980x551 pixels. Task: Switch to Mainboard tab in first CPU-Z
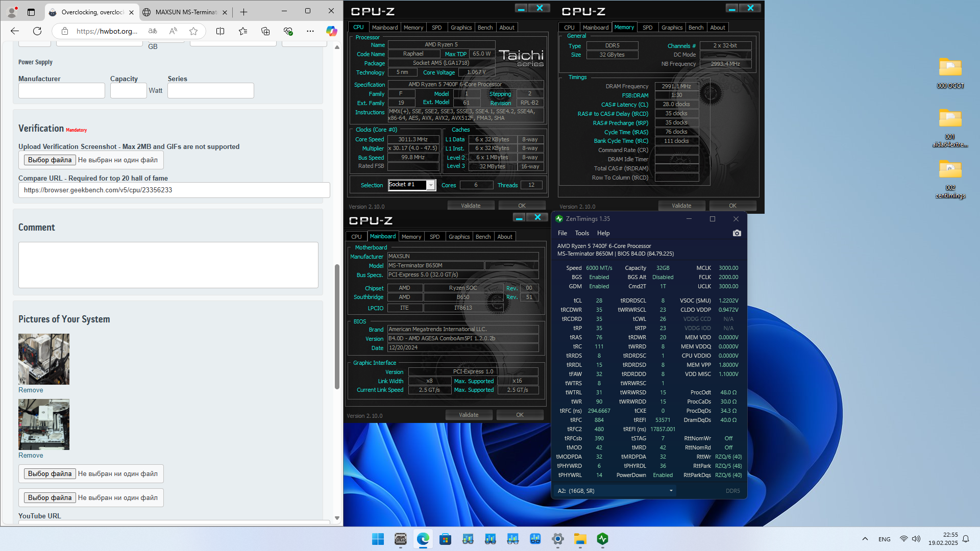384,28
